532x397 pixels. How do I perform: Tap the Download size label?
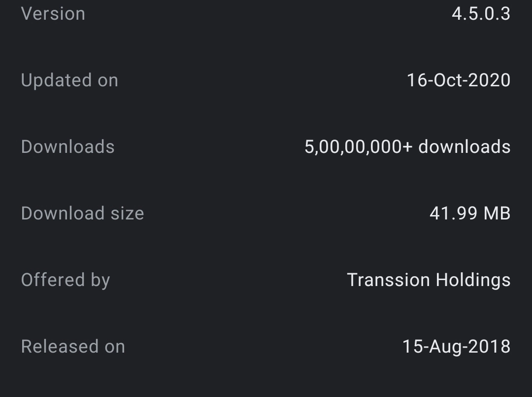click(83, 214)
